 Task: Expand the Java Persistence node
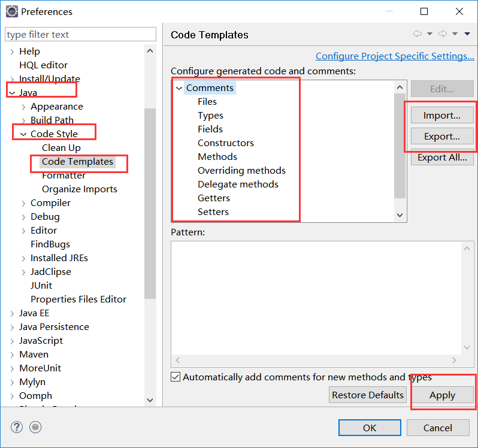coord(12,327)
